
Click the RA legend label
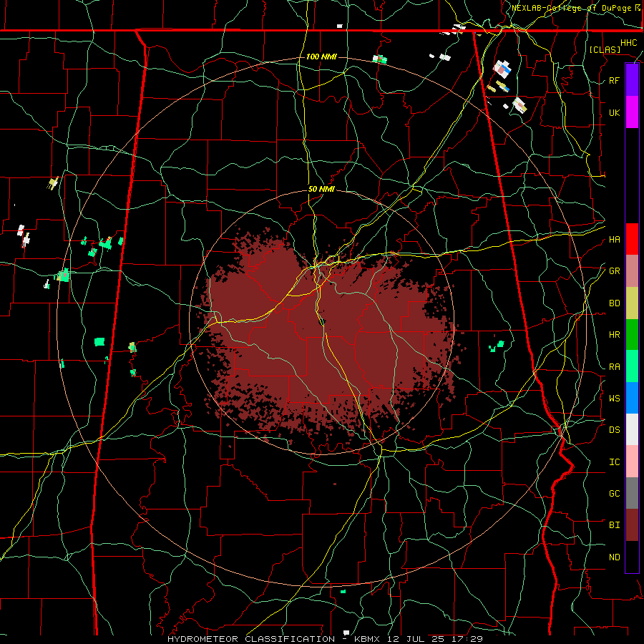coord(614,367)
